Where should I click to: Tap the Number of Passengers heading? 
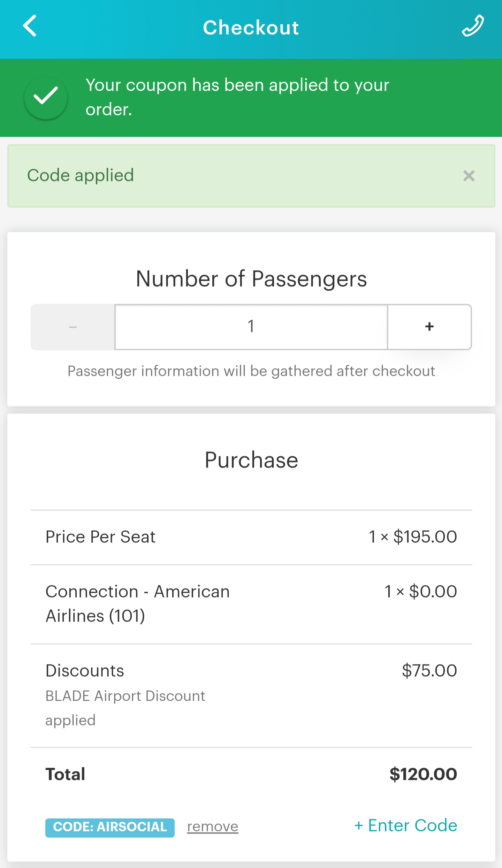(x=251, y=279)
